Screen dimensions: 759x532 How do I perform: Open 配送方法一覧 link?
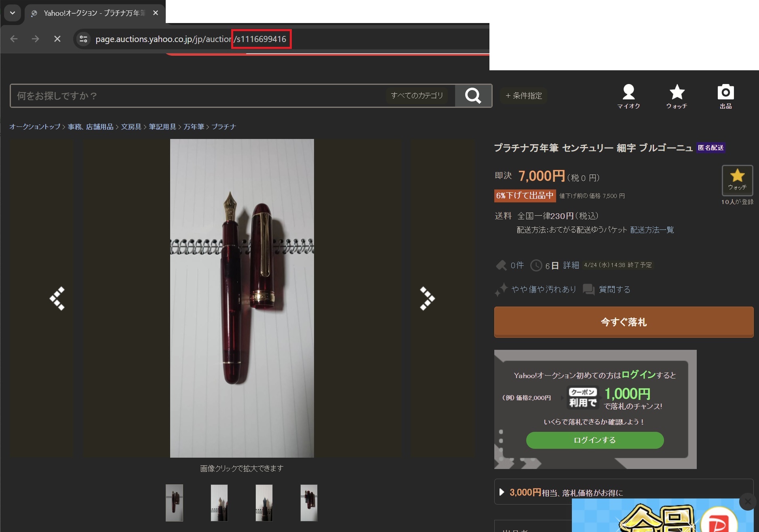(652, 230)
